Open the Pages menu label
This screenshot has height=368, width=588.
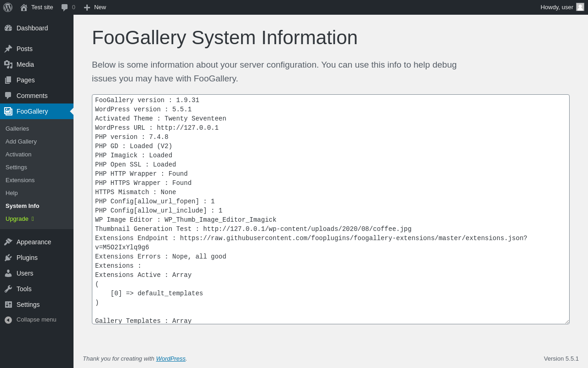pos(26,80)
